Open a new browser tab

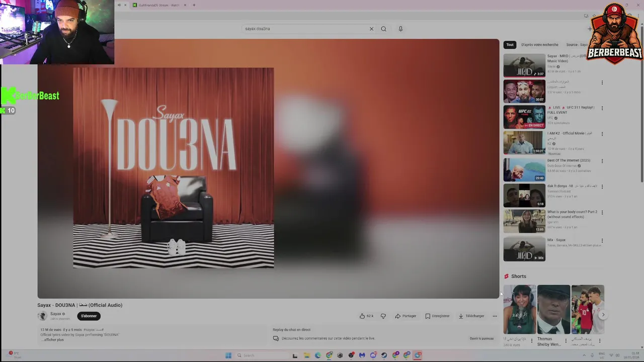point(194,5)
